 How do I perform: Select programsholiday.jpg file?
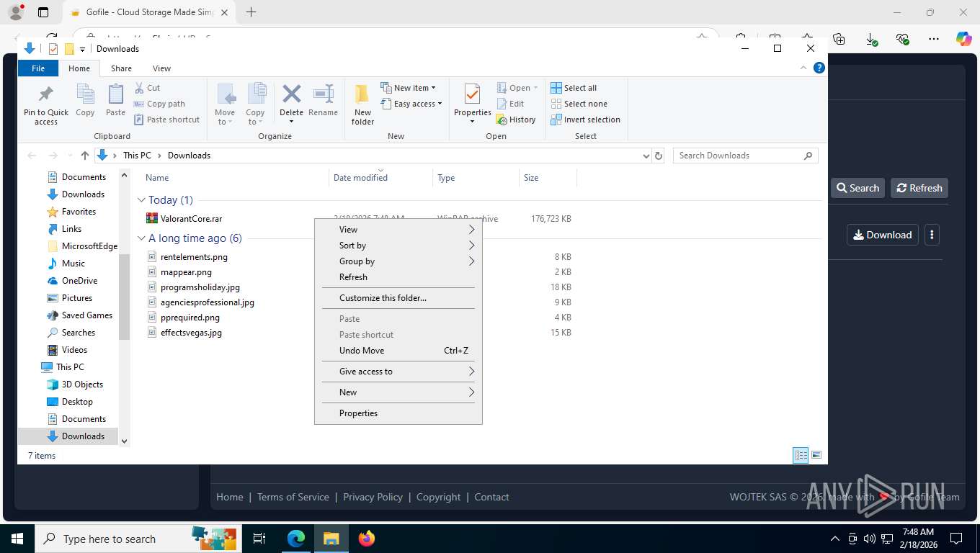coord(200,287)
